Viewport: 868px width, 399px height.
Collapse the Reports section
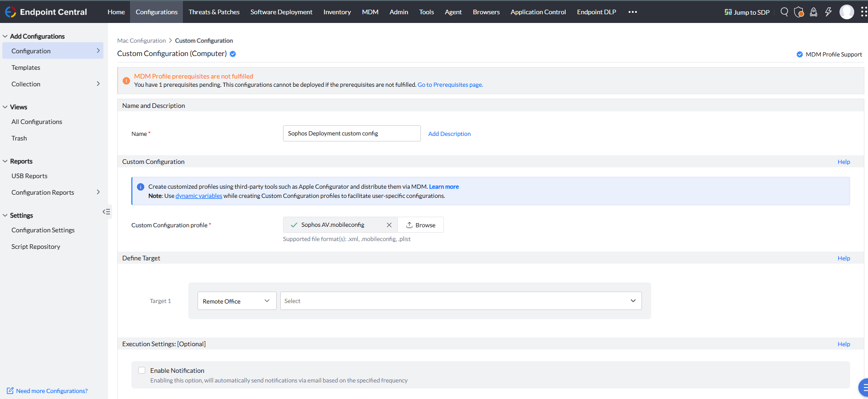pyautogui.click(x=5, y=161)
